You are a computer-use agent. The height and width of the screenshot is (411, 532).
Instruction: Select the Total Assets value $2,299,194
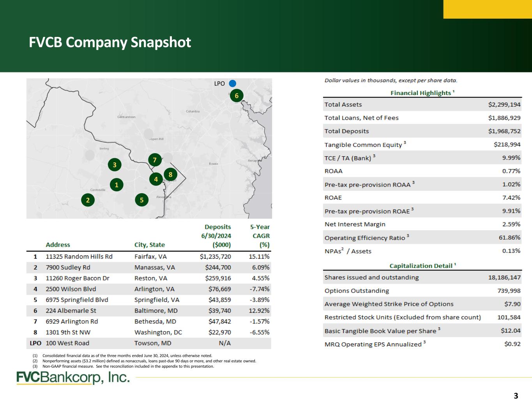[x=504, y=104]
